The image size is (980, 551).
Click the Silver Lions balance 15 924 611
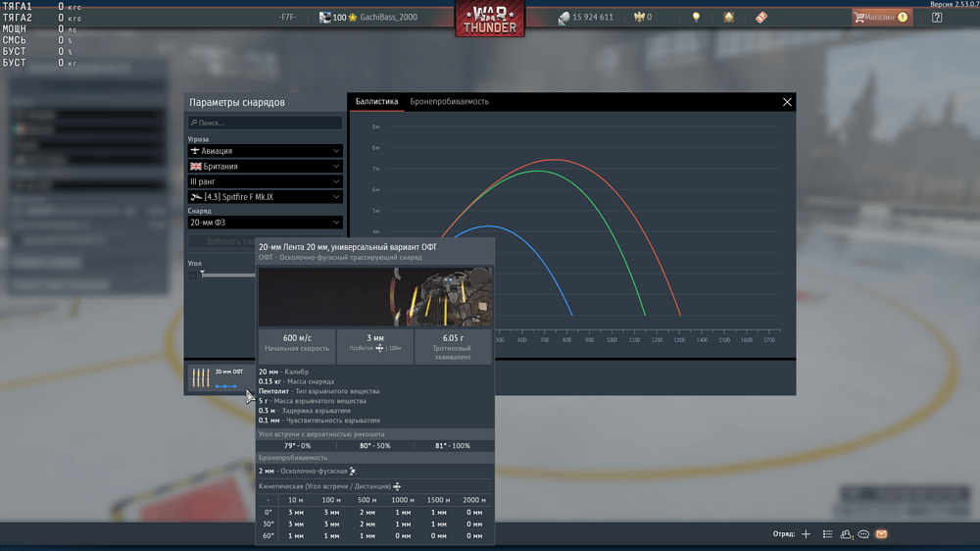click(586, 17)
